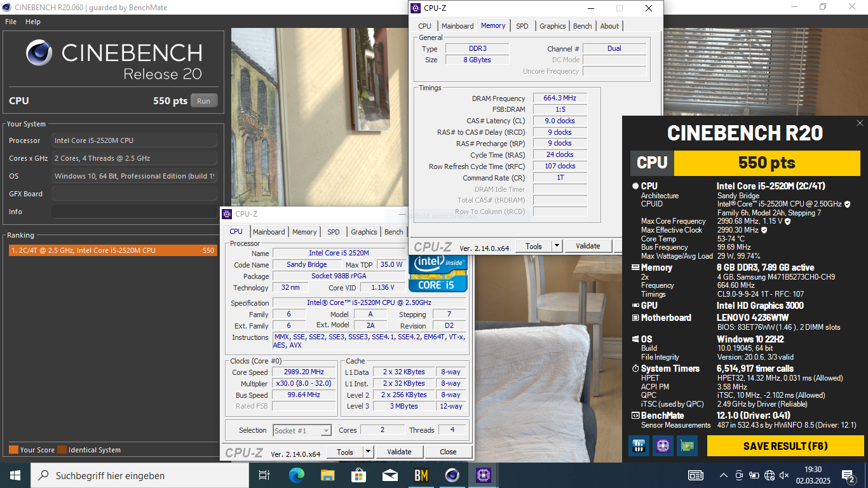Switch to SPD tab in front CPU-Z window
Viewport: 868px width, 488px height.
pyautogui.click(x=334, y=232)
